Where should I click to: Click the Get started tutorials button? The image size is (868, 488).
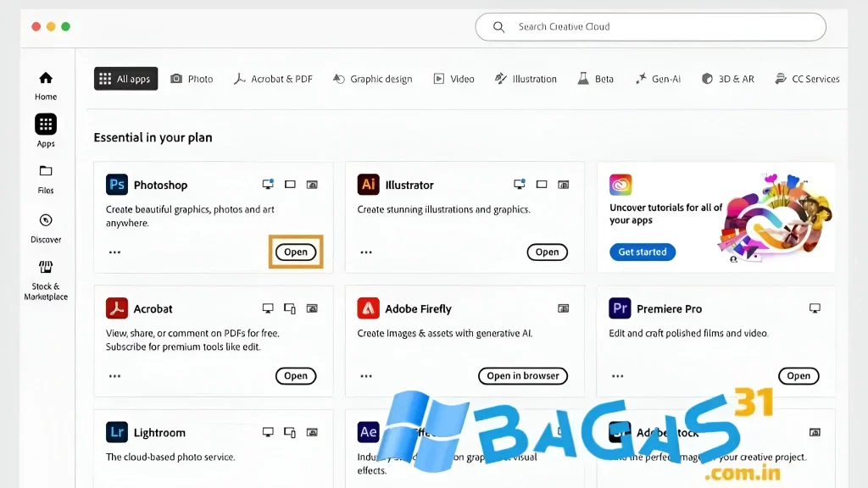pyautogui.click(x=643, y=252)
